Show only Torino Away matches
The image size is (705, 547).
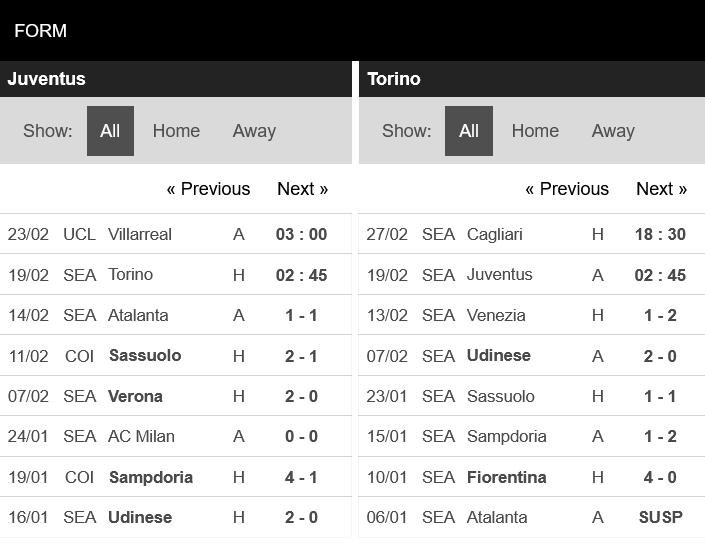(x=613, y=131)
